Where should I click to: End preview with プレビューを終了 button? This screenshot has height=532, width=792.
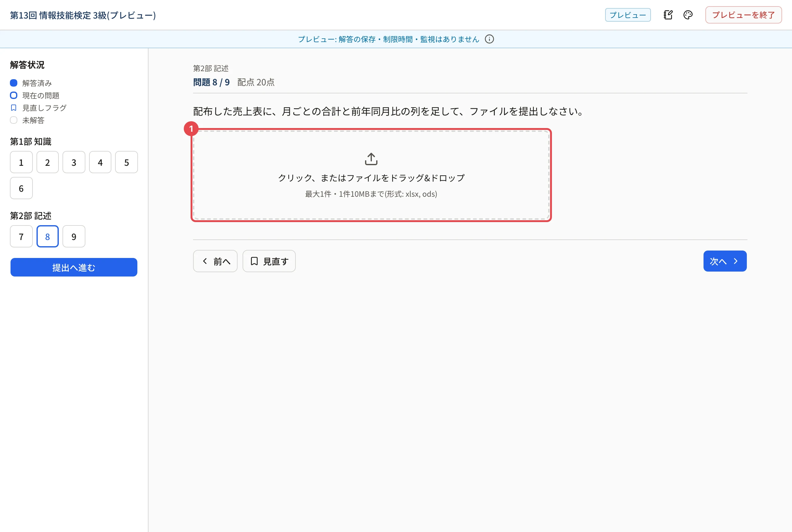743,15
